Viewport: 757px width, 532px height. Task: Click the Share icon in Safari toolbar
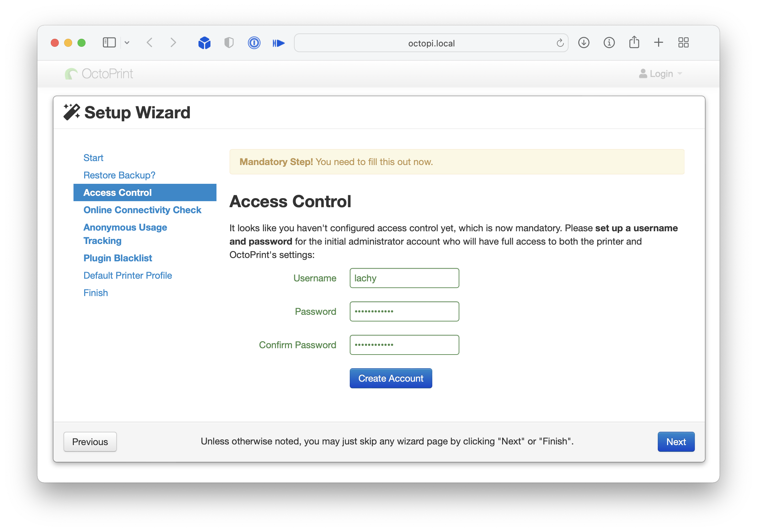click(x=634, y=42)
